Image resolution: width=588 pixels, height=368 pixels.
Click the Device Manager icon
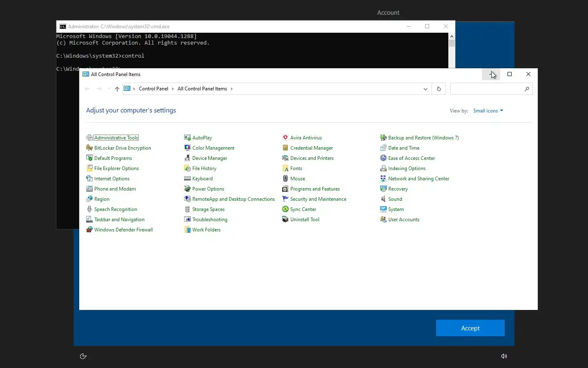[187, 158]
